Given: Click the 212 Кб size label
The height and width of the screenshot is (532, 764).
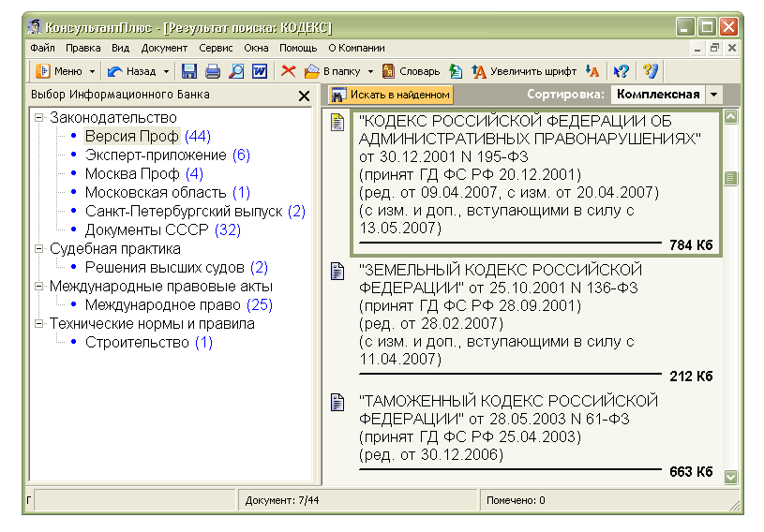Looking at the screenshot, I should click(x=691, y=377).
